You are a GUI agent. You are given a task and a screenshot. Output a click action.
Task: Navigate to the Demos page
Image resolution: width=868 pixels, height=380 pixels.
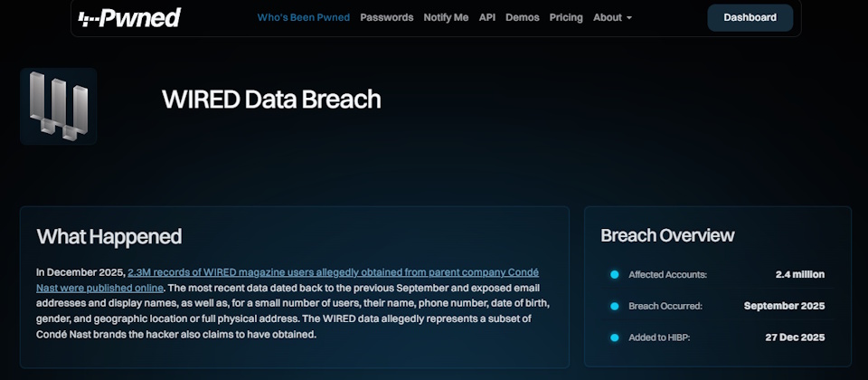(522, 17)
